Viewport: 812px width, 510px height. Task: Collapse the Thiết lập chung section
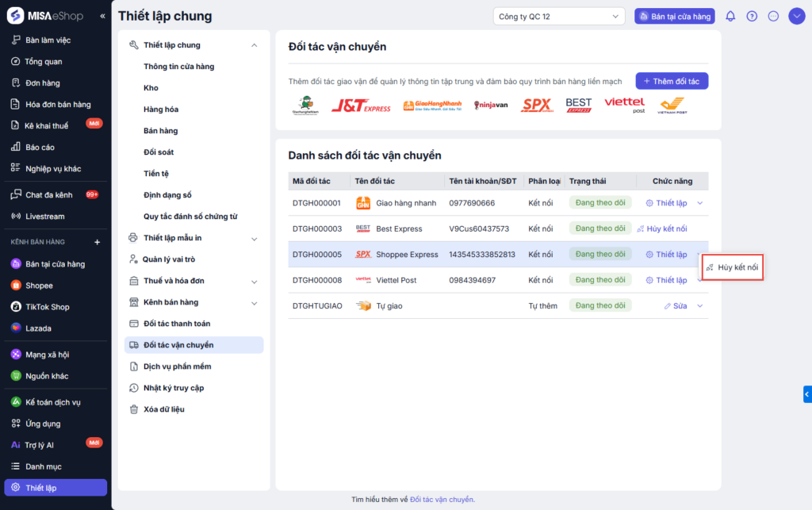[x=254, y=45]
